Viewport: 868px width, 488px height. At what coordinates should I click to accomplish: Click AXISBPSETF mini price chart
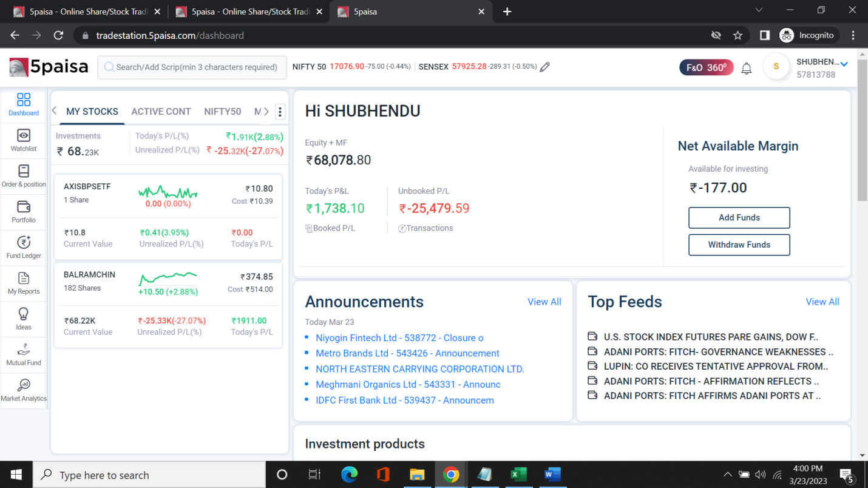[168, 192]
